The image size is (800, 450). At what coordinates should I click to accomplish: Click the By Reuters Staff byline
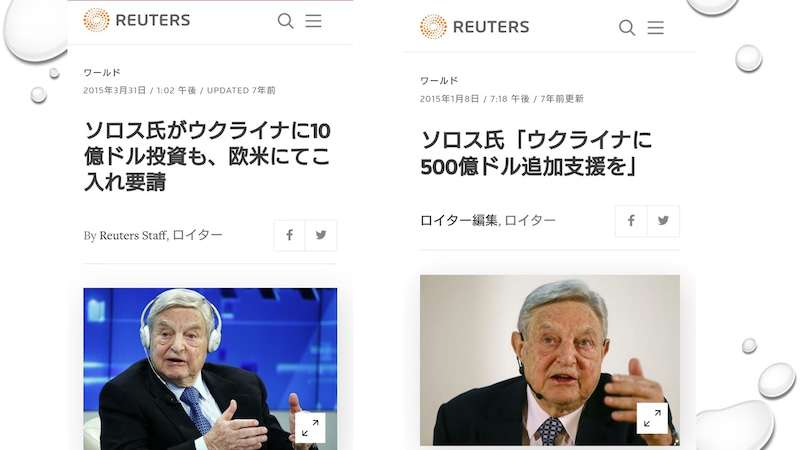click(153, 235)
